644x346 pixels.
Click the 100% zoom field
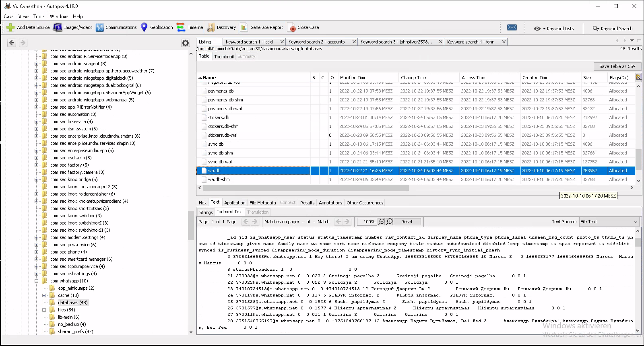click(366, 222)
